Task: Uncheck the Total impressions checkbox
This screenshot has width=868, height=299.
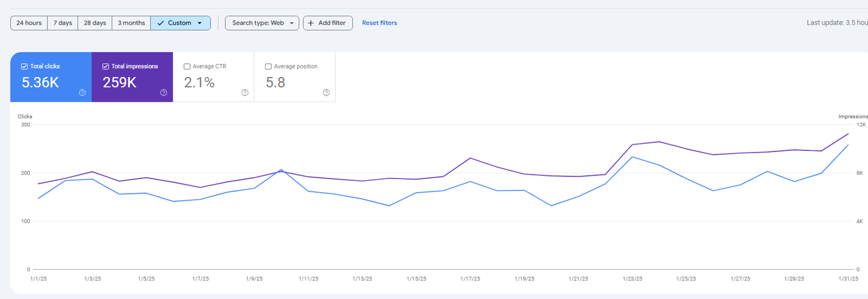Action: (x=106, y=67)
